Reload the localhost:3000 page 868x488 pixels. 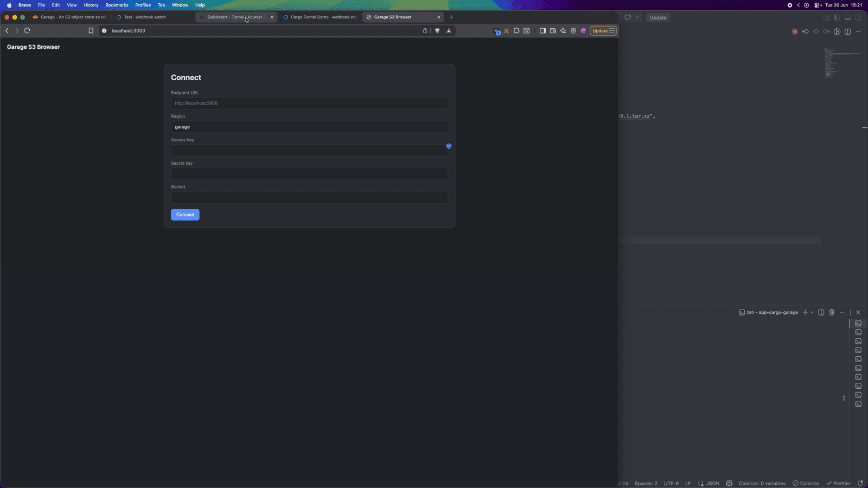27,31
